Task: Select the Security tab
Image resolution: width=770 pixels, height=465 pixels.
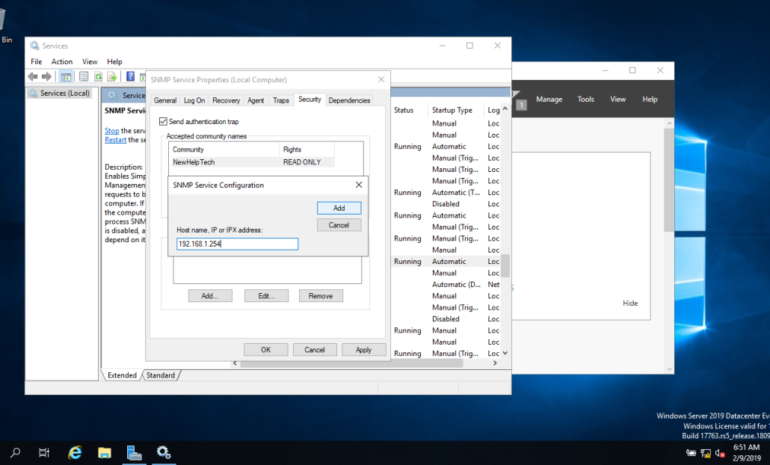Action: [309, 99]
